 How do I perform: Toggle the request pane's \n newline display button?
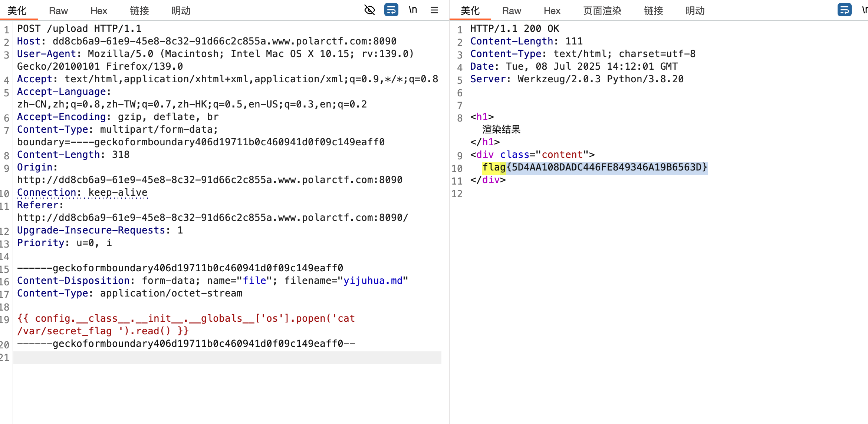(x=413, y=10)
